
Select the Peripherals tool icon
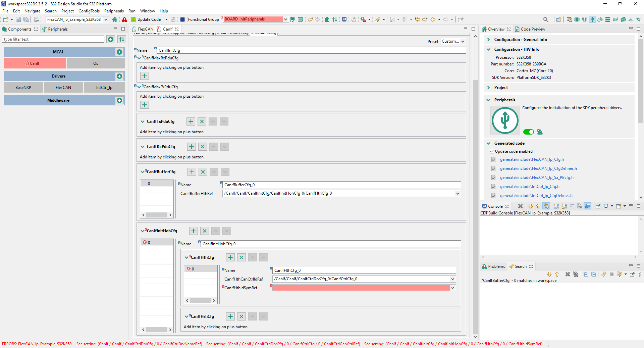pyautogui.click(x=593, y=19)
